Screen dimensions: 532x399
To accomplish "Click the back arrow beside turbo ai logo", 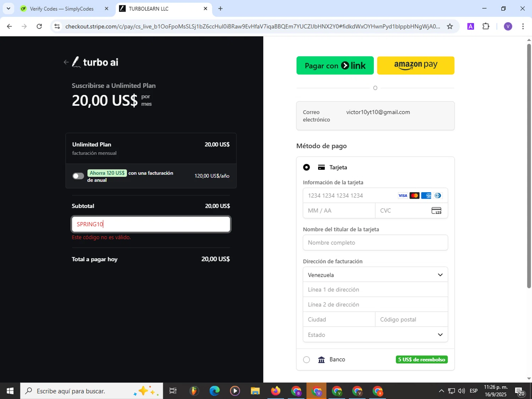I will click(x=66, y=62).
